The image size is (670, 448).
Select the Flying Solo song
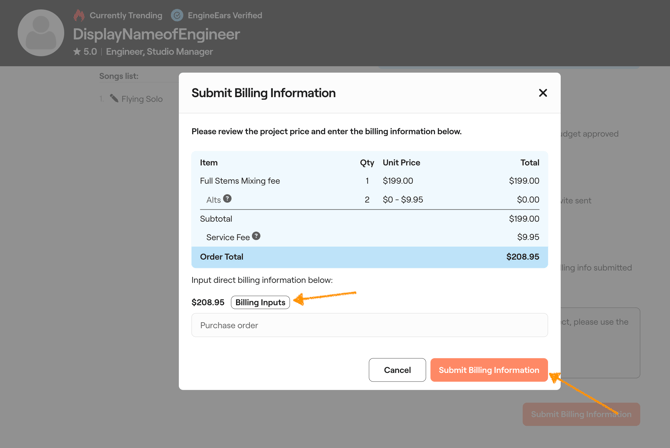[x=142, y=99]
